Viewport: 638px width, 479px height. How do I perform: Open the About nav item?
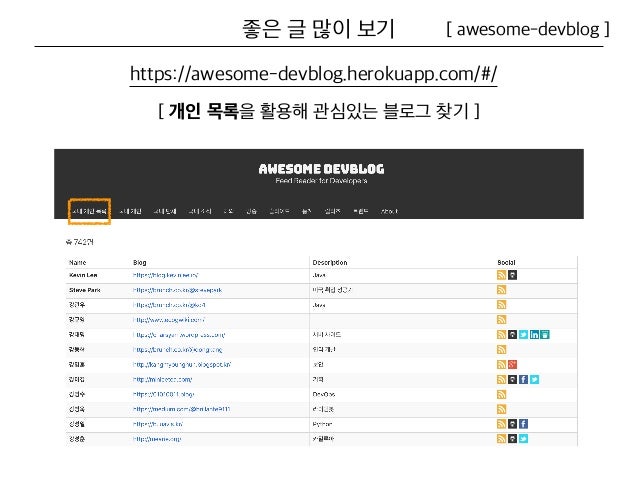click(389, 211)
